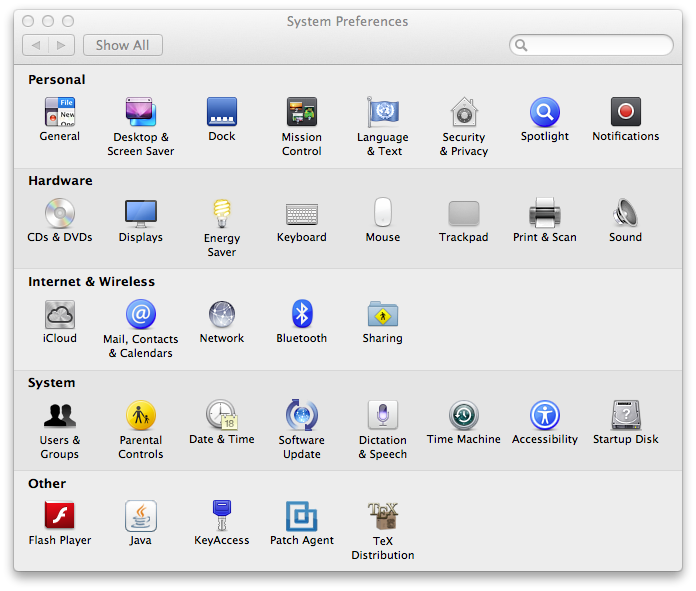This screenshot has height=591, width=696.
Task: Focus the preferences search field
Action: tap(591, 45)
